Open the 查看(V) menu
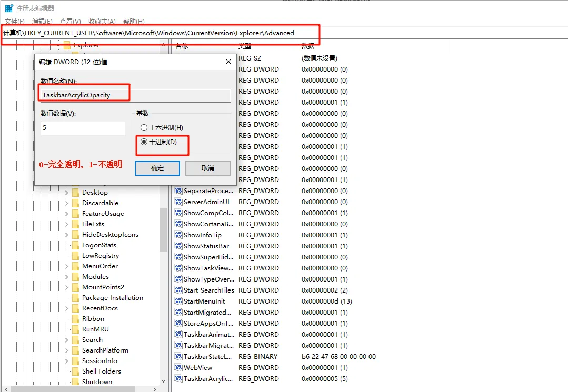Image resolution: width=568 pixels, height=392 pixels. coord(70,22)
